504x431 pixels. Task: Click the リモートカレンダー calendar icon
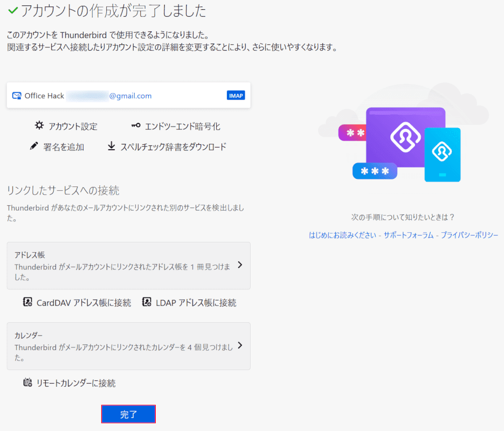(27, 382)
